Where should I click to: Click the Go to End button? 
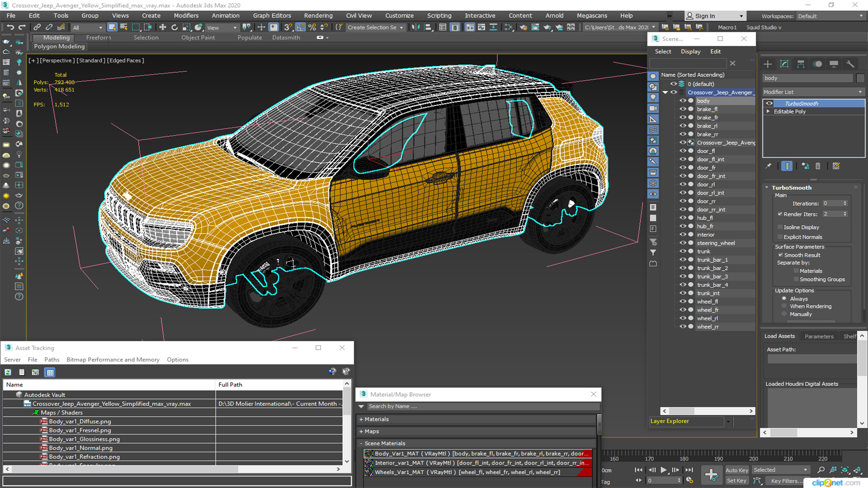[689, 470]
